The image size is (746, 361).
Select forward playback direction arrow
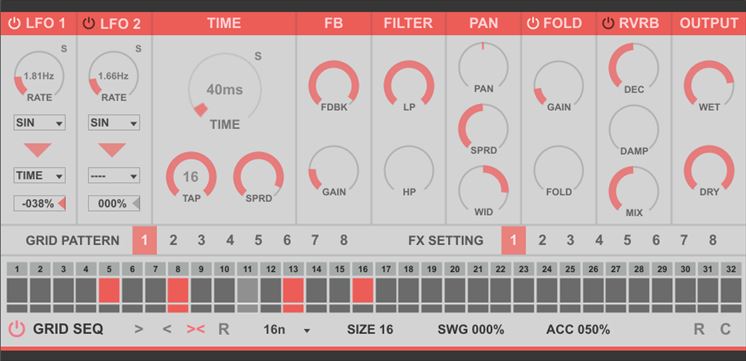138,329
